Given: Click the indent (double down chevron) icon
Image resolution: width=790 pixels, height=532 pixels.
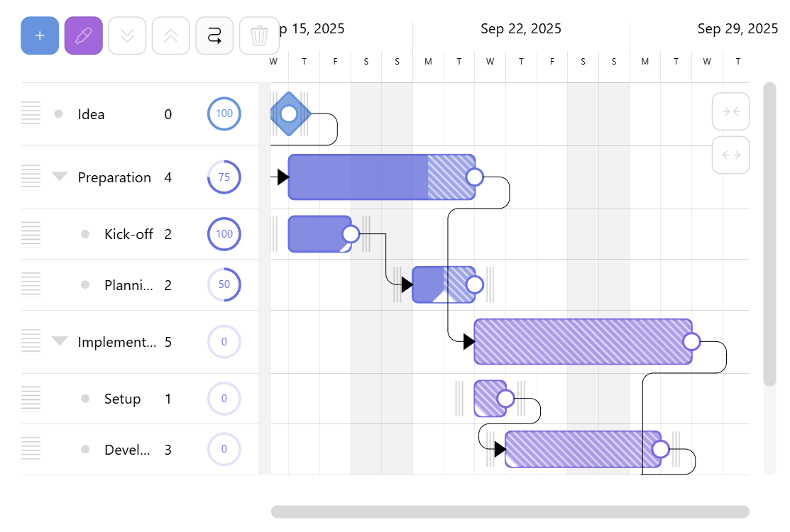Looking at the screenshot, I should click(127, 35).
